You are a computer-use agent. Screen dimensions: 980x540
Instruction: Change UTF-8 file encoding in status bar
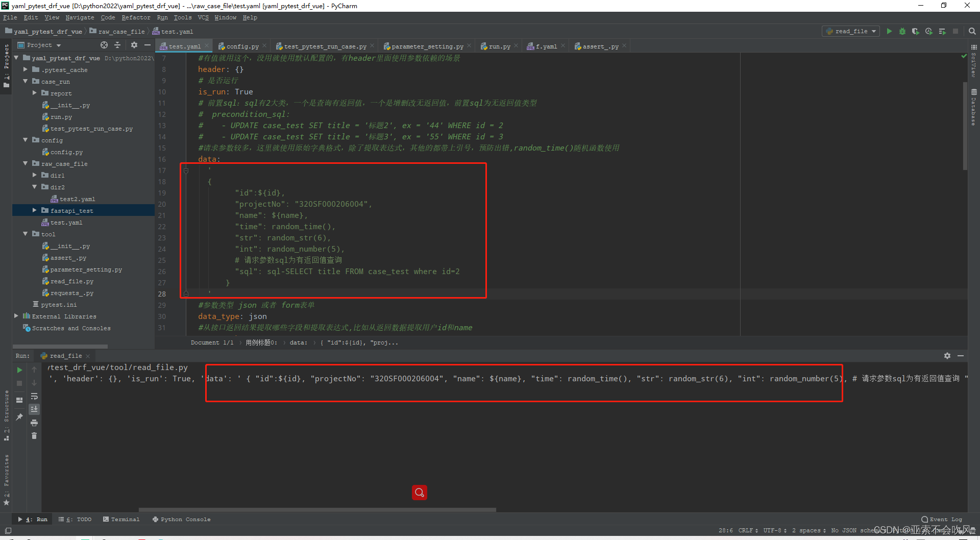(775, 531)
